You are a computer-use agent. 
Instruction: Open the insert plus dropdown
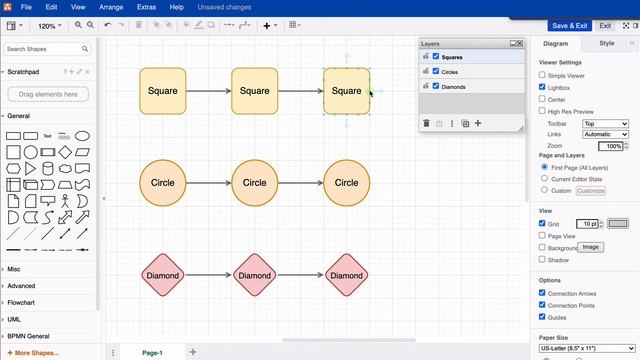270,25
